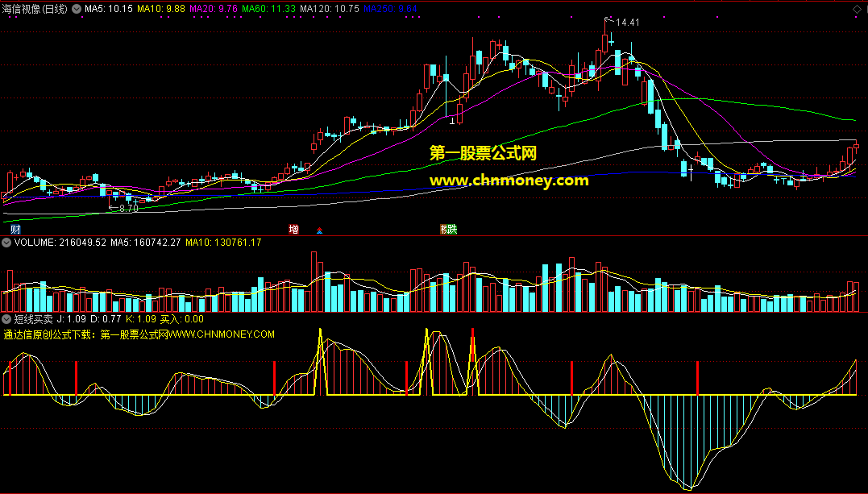Screen dimensions: 868x494
Task: Click the D: 0.77 indicator value
Action: pyautogui.click(x=106, y=319)
